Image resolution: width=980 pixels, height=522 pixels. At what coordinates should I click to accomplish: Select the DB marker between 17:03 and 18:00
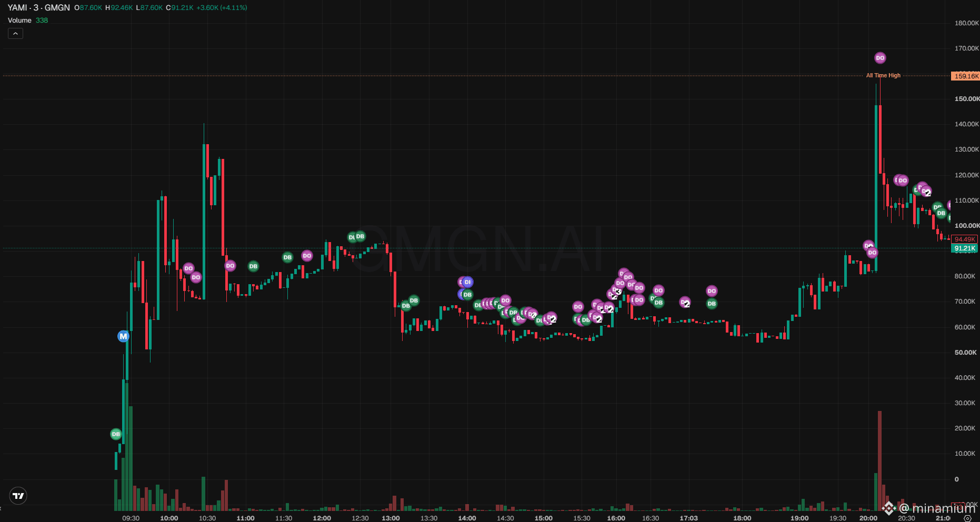tap(712, 304)
